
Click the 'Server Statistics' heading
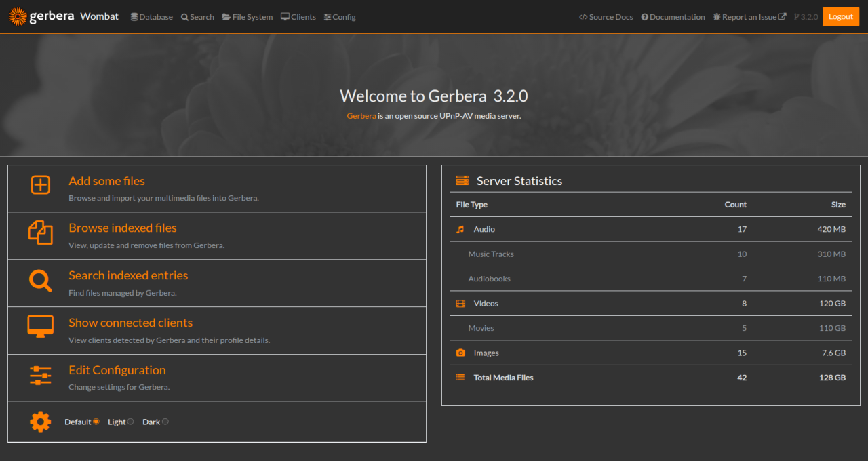pos(519,181)
